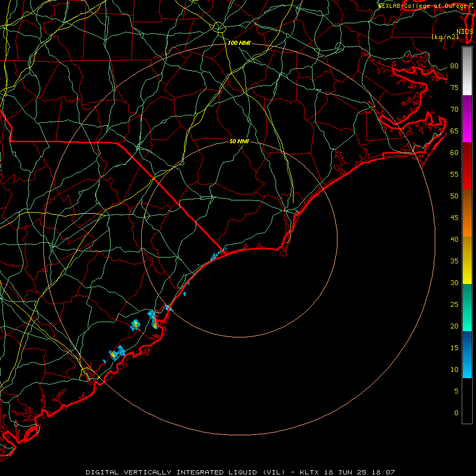Screen dimensions: 476x476
Task: Click the '100 NMI' range ring label
Action: (x=239, y=43)
